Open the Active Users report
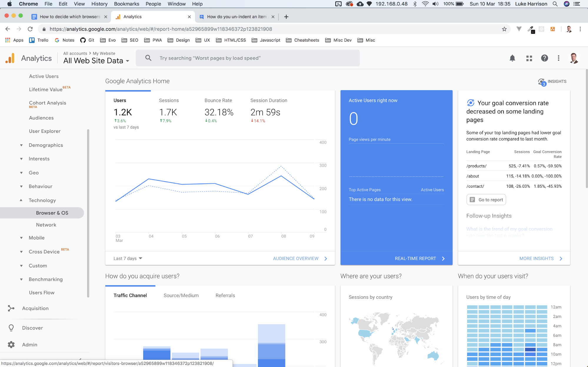This screenshot has width=588, height=367. click(x=44, y=76)
